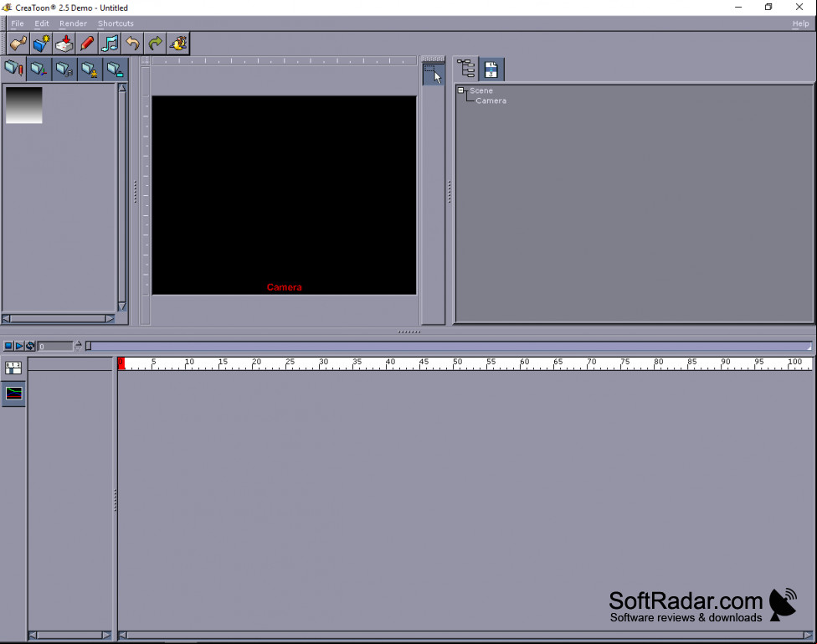This screenshot has width=817, height=644.
Task: Click the cartoon character toolbar icon
Action: tap(178, 44)
